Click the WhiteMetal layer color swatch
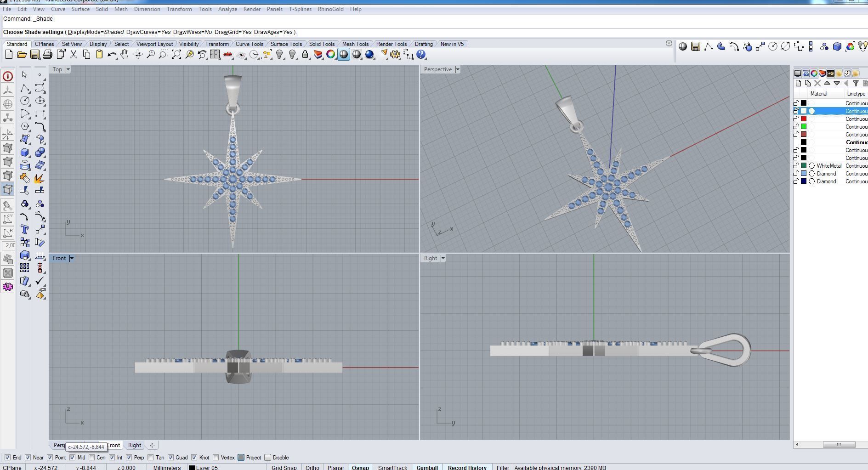The width and height of the screenshot is (868, 470). click(x=804, y=166)
